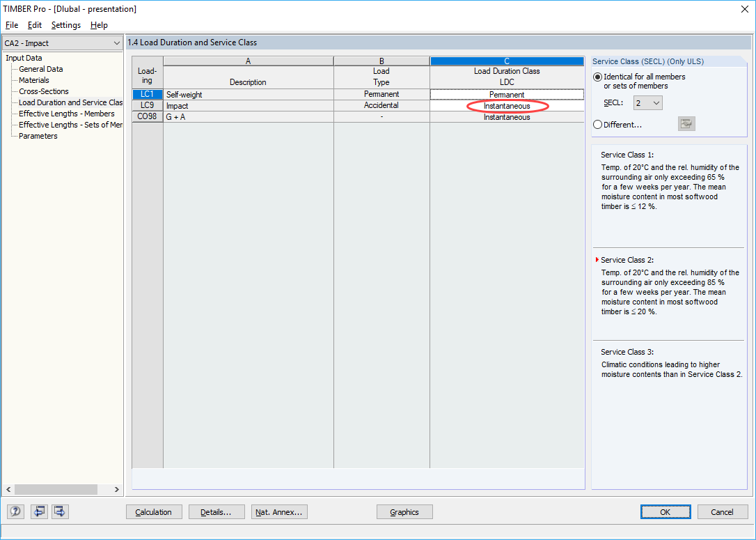The height and width of the screenshot is (540, 756).
Task: Select the 'Identical for all members' radio button
Action: 597,77
